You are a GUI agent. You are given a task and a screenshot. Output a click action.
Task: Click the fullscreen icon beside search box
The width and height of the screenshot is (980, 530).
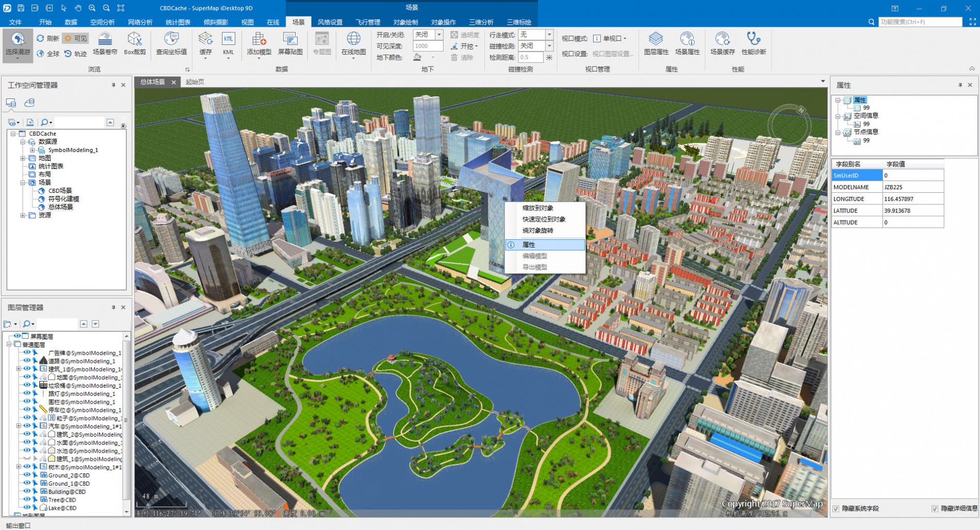point(972,22)
